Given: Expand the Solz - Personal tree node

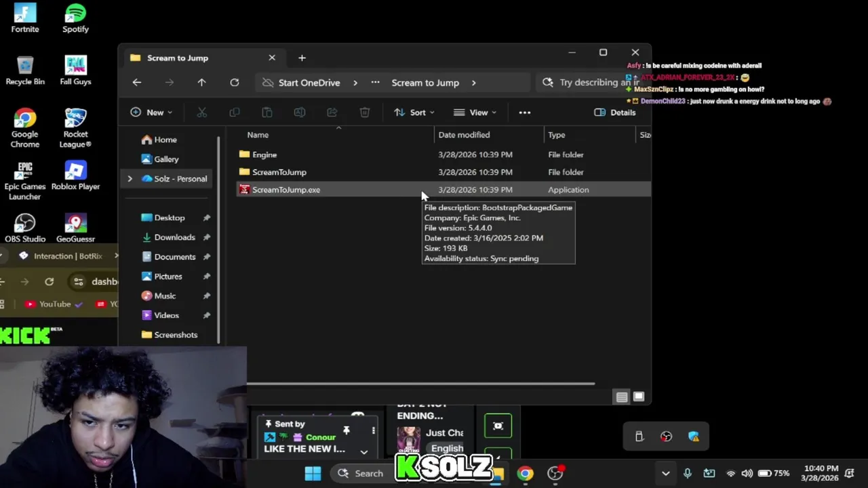Looking at the screenshot, I should [x=130, y=179].
